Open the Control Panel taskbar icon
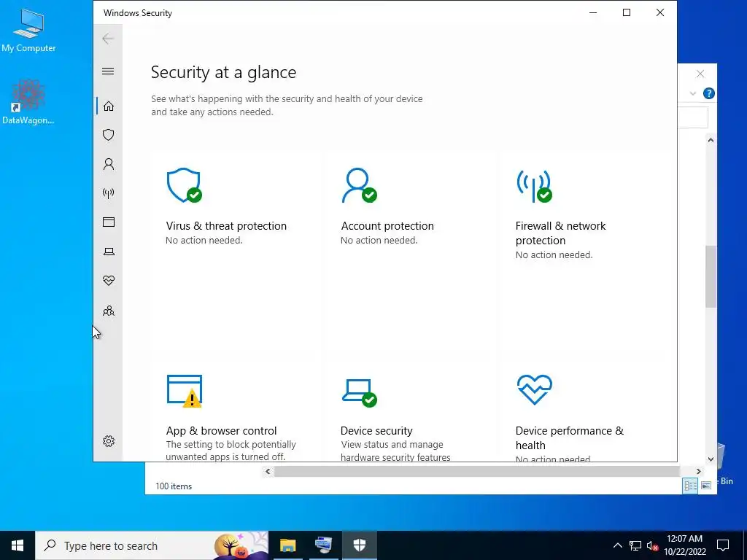Screen dimensions: 747x560 click(x=323, y=545)
